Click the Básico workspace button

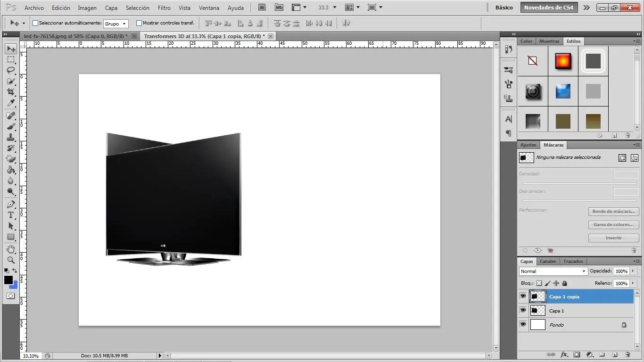504,8
